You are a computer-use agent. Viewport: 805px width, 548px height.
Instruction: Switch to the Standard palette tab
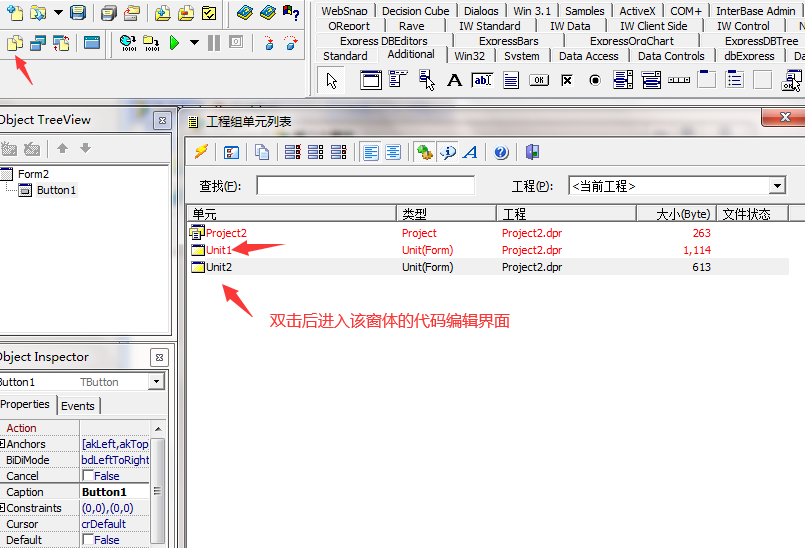[345, 55]
